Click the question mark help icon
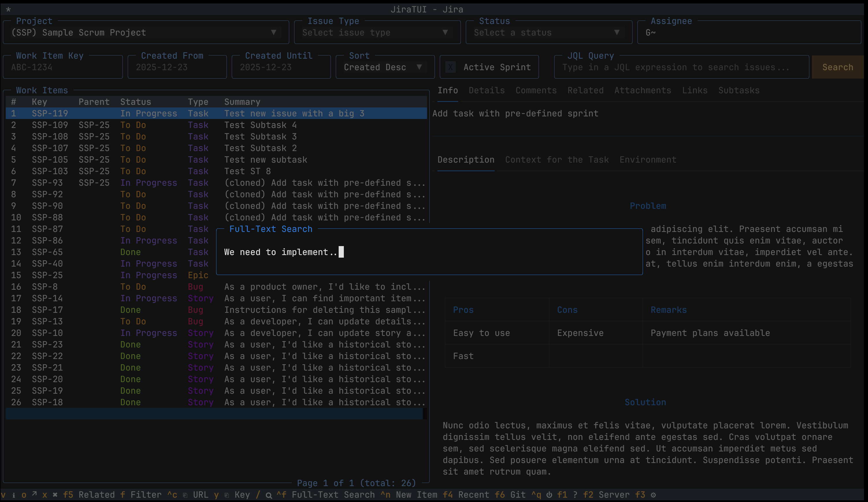 pos(575,495)
